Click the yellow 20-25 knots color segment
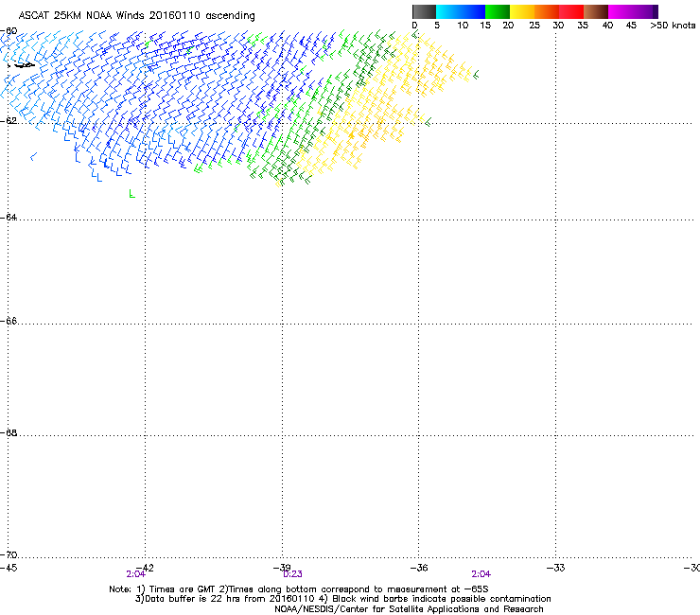 coord(522,11)
